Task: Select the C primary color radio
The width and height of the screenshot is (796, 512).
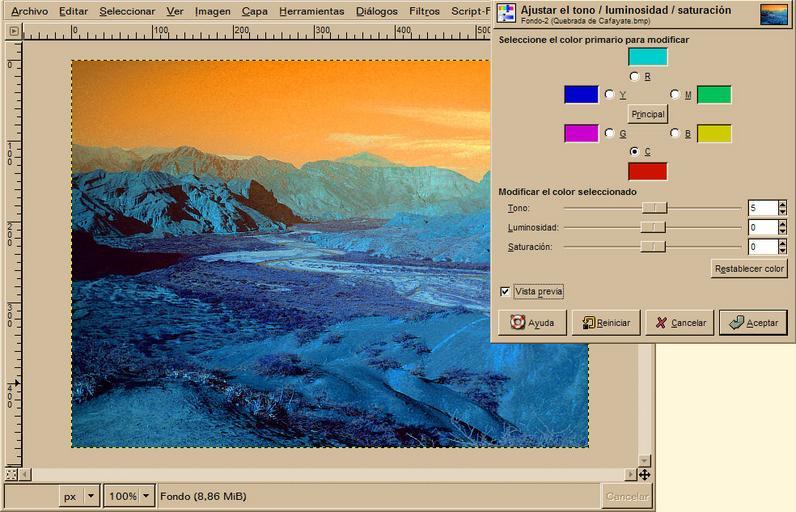Action: [x=634, y=151]
